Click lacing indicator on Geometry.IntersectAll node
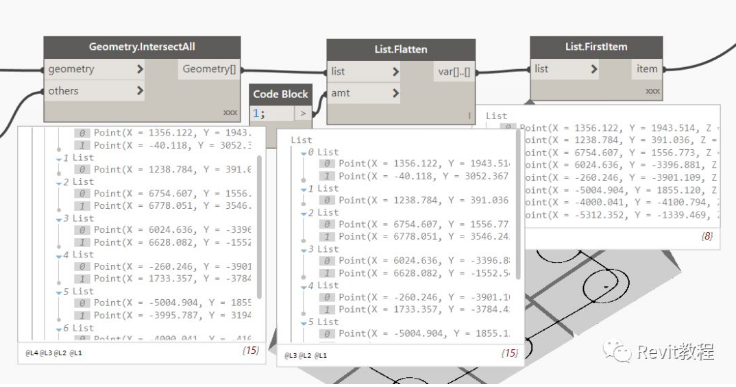The image size is (736, 387). (x=230, y=113)
